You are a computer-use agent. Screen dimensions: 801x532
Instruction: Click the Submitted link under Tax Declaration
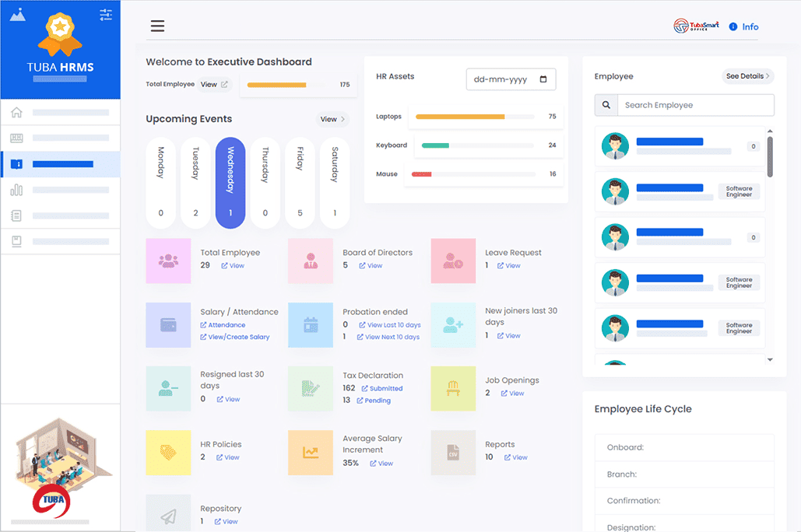coord(382,389)
